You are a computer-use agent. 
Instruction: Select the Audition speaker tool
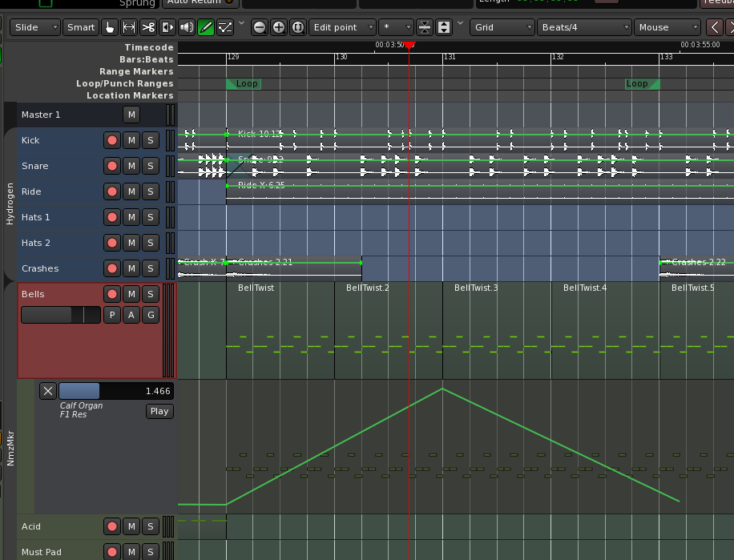point(187,27)
